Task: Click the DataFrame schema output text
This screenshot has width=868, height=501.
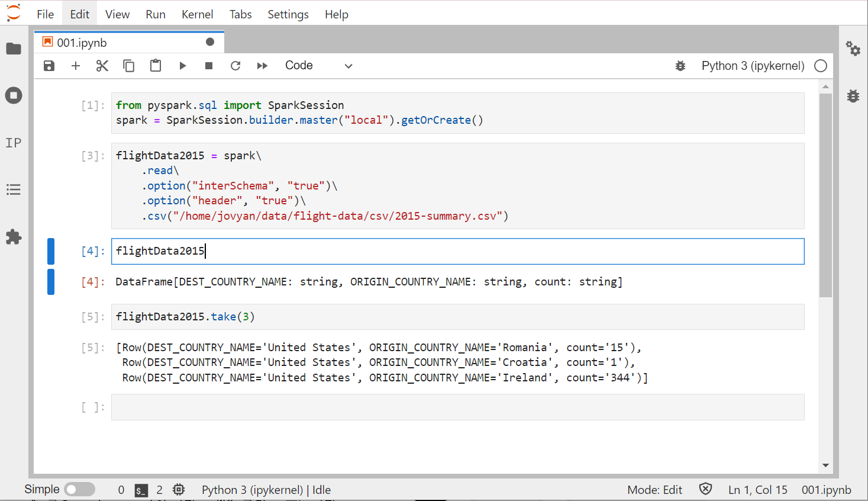Action: click(x=369, y=282)
